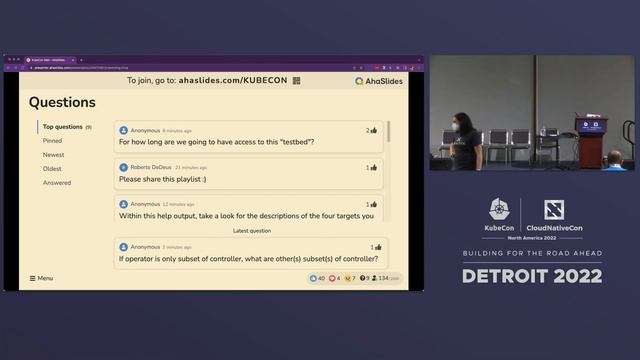Close the AhaSlides browser tab
640x360 pixels.
[73, 60]
